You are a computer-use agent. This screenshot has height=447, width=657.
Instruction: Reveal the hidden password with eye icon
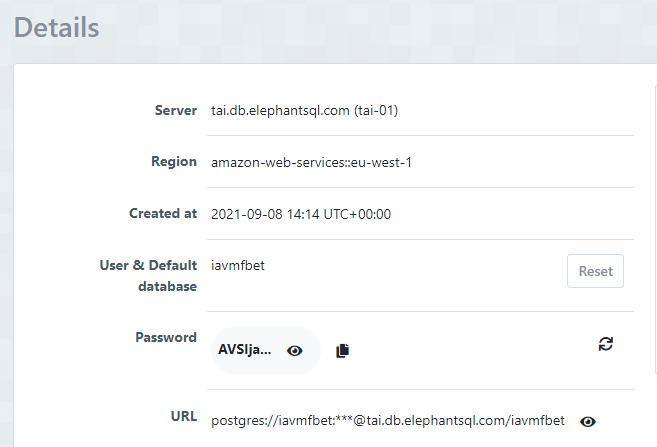294,351
